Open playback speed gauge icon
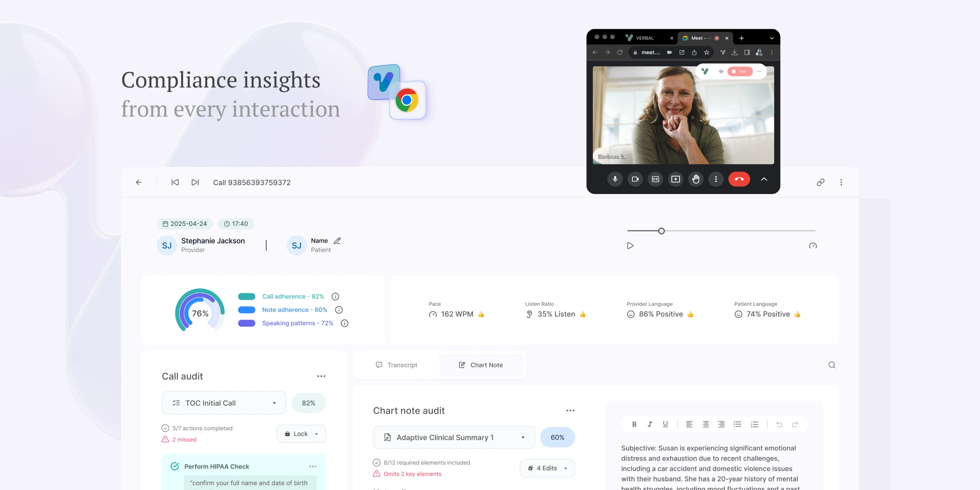The image size is (980, 490). click(813, 246)
